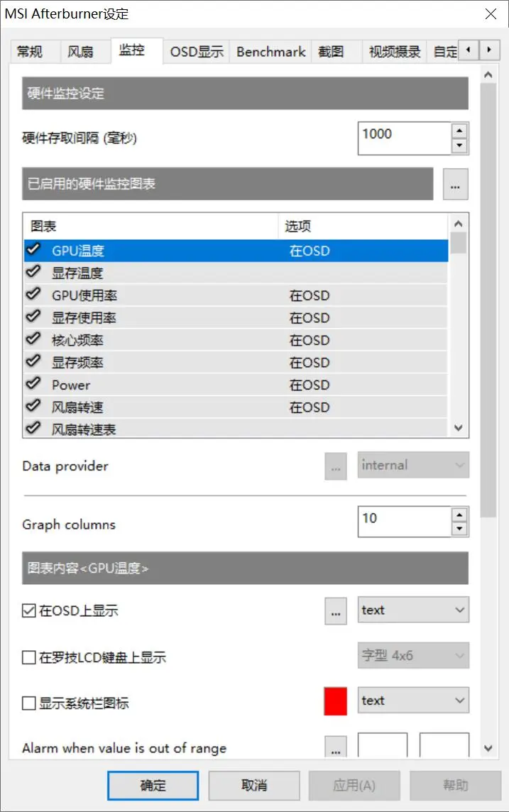509x812 pixels.
Task: Switch to the 风扇 tab
Action: 85,52
